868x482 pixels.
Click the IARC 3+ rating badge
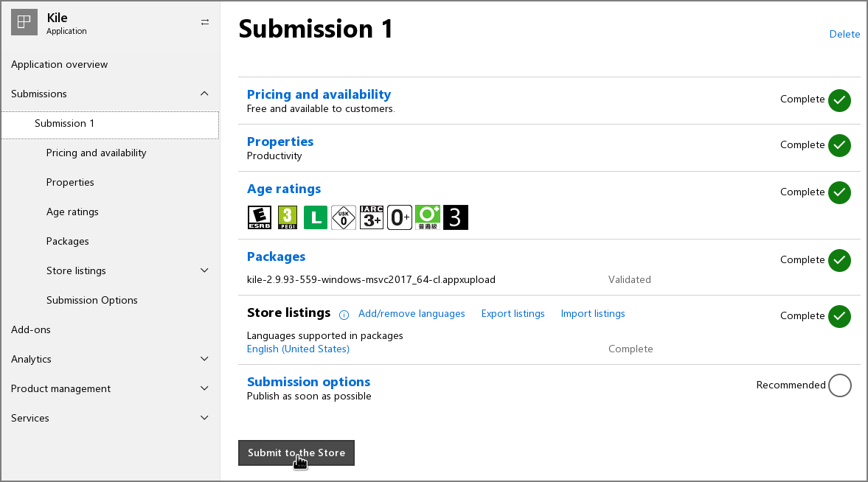[x=372, y=217]
